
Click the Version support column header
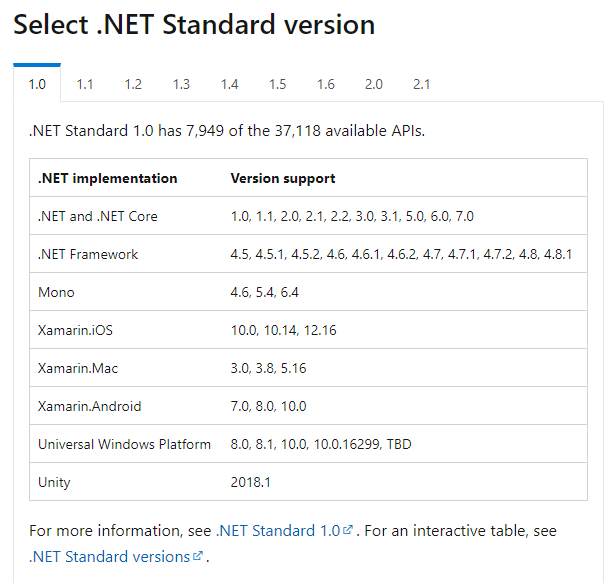[x=283, y=178]
